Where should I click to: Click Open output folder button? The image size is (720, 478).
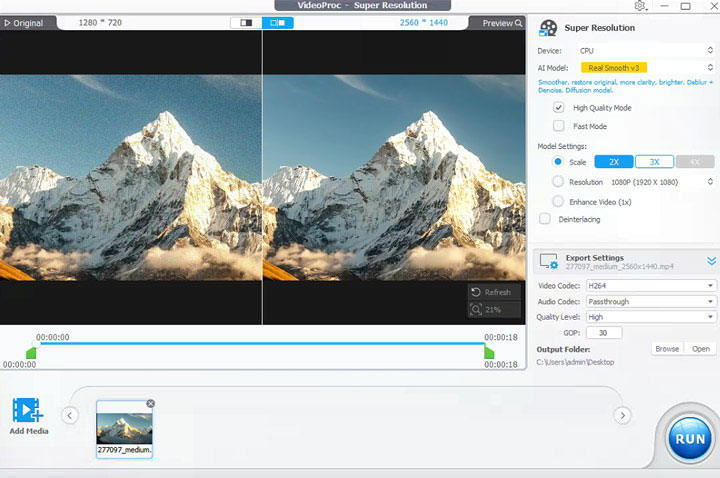pyautogui.click(x=701, y=349)
